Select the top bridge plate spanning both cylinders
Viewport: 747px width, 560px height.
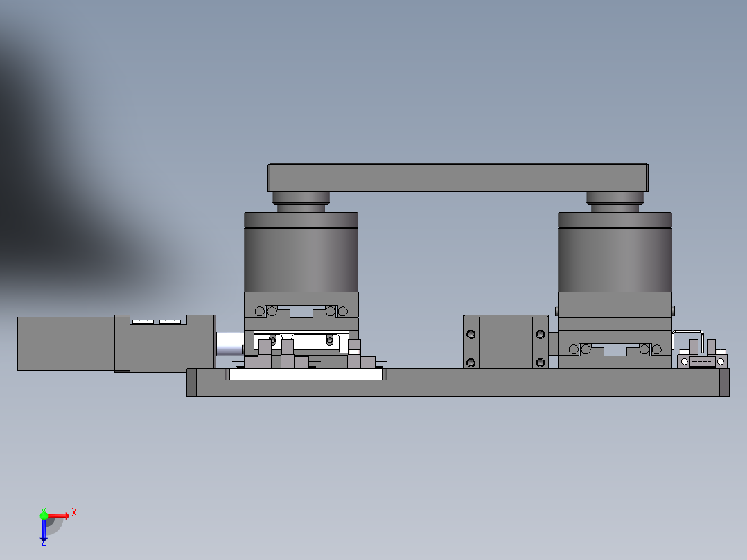click(x=458, y=177)
